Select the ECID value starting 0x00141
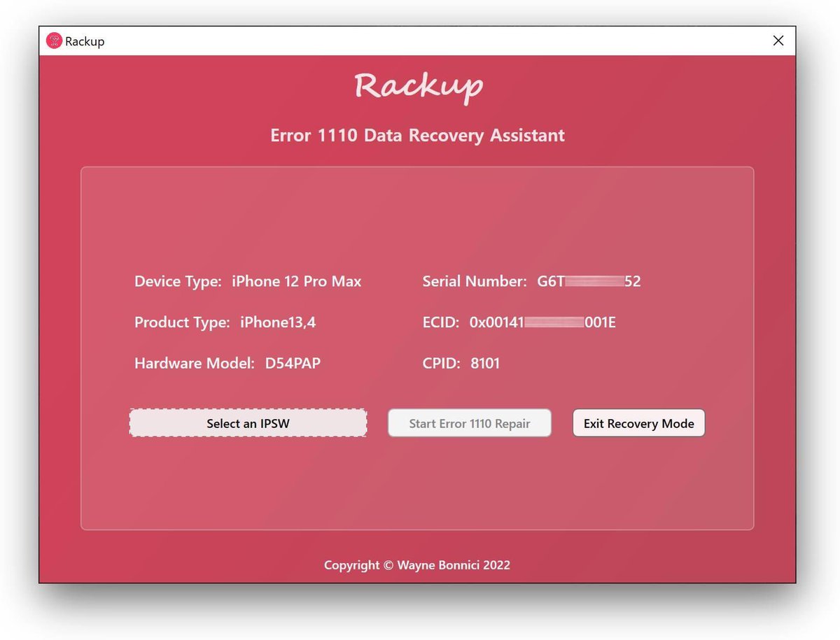Screen dimensions: 840x640 coord(542,322)
